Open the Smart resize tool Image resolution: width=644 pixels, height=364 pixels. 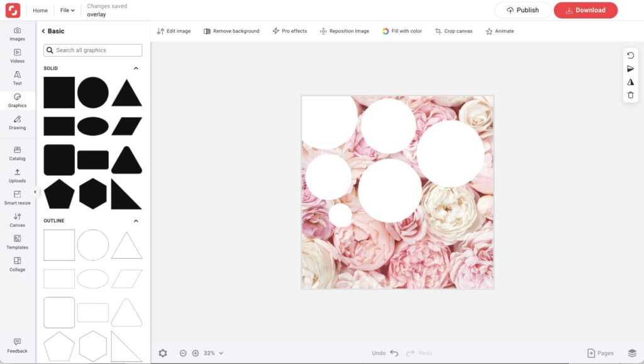pyautogui.click(x=17, y=198)
